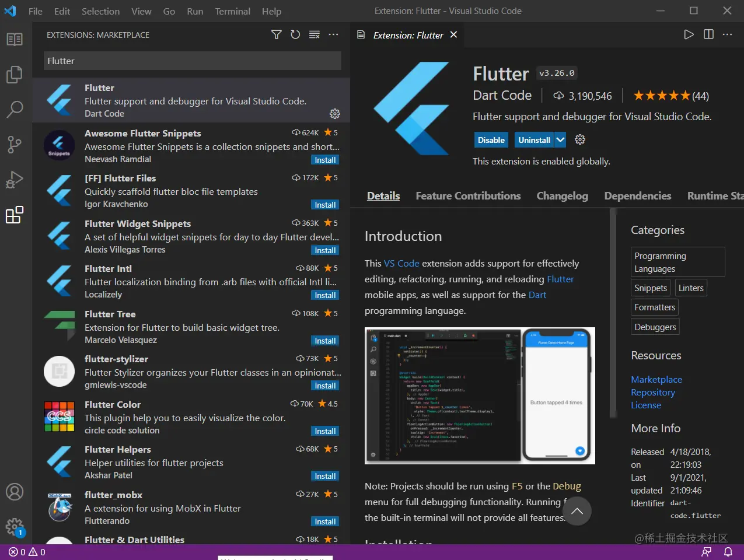744x560 pixels.
Task: Select the Linters category tag
Action: [x=691, y=288]
